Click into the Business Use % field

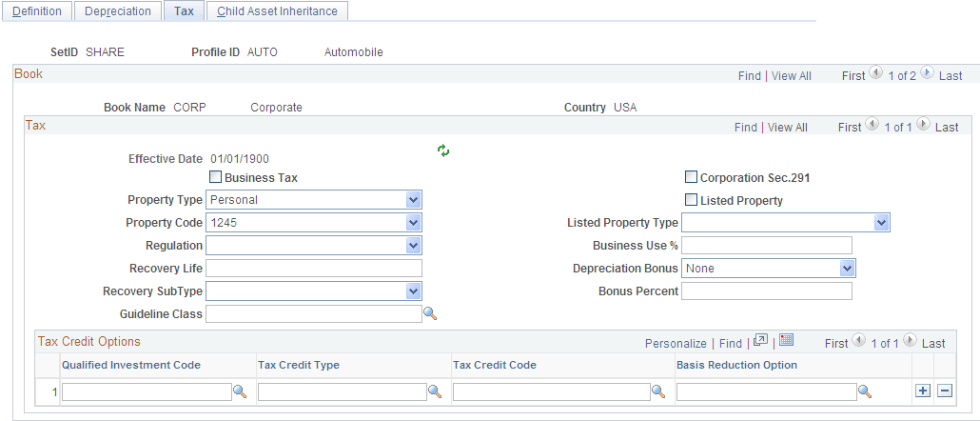coord(767,246)
